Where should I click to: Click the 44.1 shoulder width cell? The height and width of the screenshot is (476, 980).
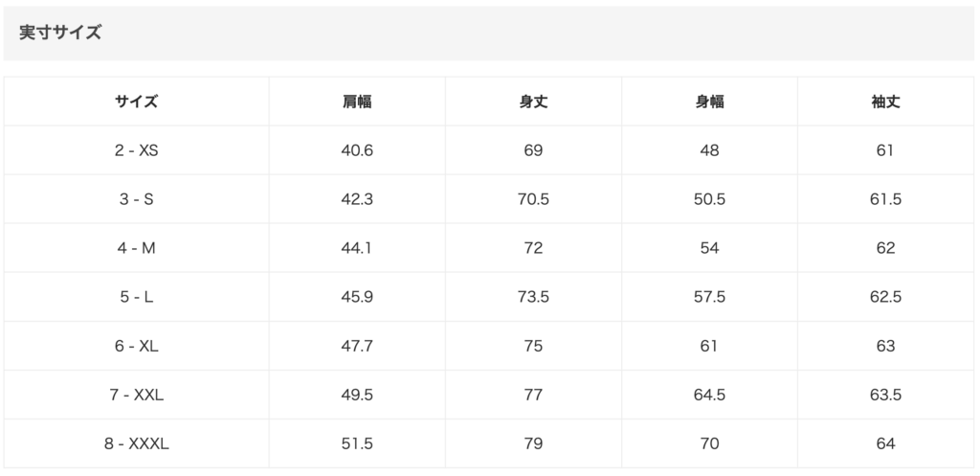click(357, 248)
